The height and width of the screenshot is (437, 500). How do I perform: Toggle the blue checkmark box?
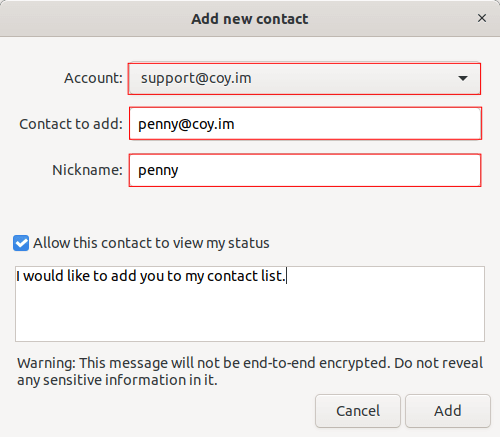(21, 243)
